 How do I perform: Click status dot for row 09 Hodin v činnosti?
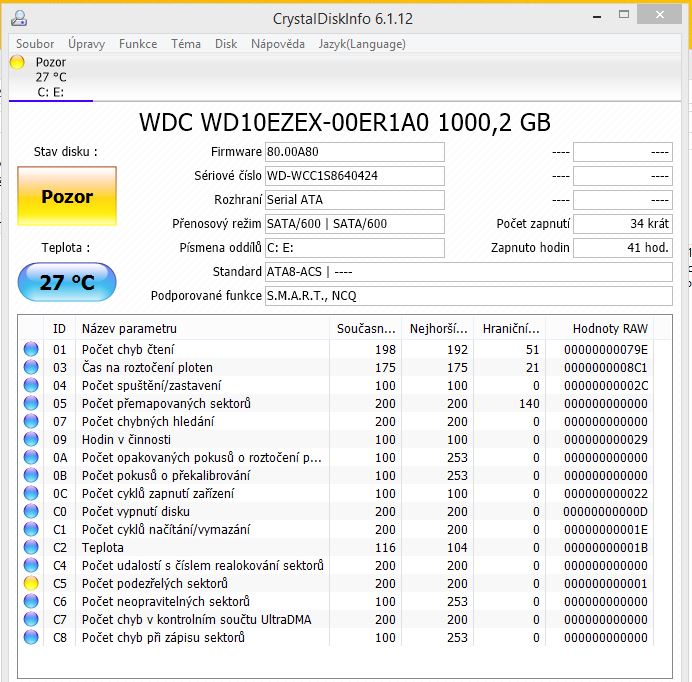(x=31, y=439)
